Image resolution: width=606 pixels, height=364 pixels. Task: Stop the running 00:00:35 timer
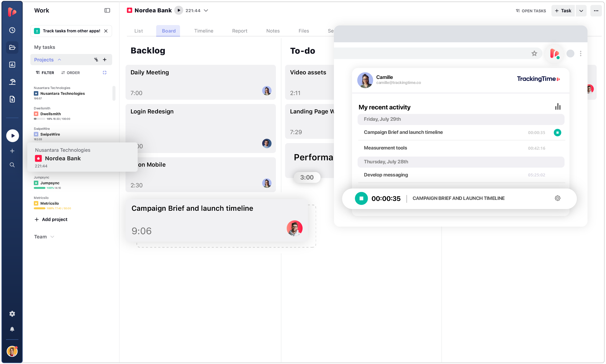361,198
